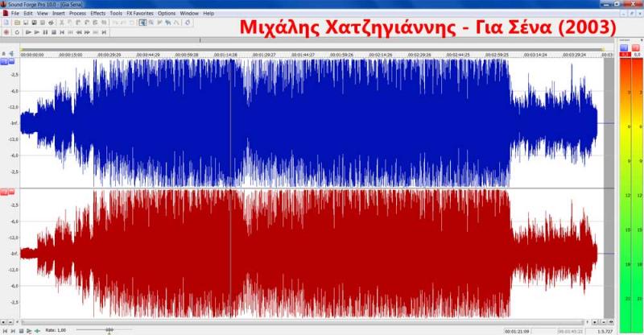The height and width of the screenshot is (335, 644).
Task: Select the Magnify tool
Action: pyautogui.click(x=151, y=23)
